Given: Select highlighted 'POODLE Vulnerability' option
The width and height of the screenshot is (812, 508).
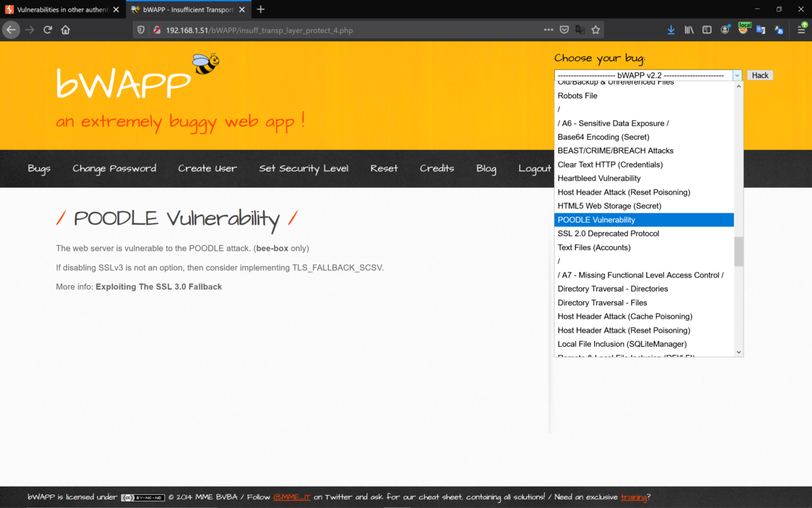Looking at the screenshot, I should (644, 219).
